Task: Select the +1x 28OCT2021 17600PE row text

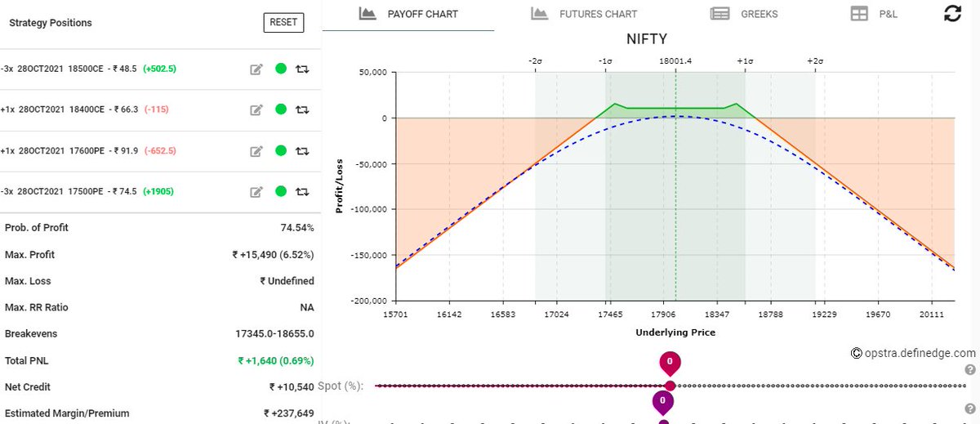Action: [x=88, y=150]
